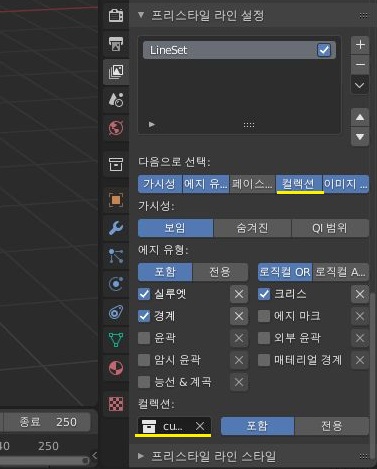Uncheck the 경계 checkbox

click(144, 316)
